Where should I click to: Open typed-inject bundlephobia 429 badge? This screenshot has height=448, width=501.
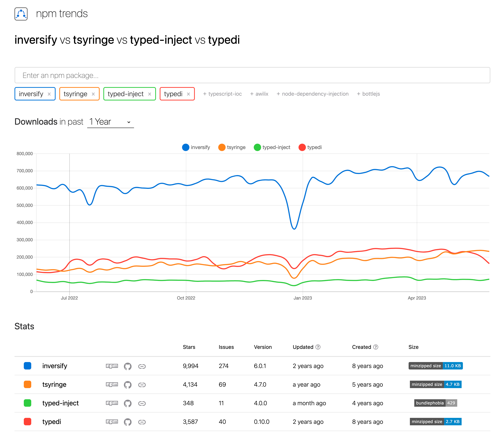pyautogui.click(x=436, y=403)
